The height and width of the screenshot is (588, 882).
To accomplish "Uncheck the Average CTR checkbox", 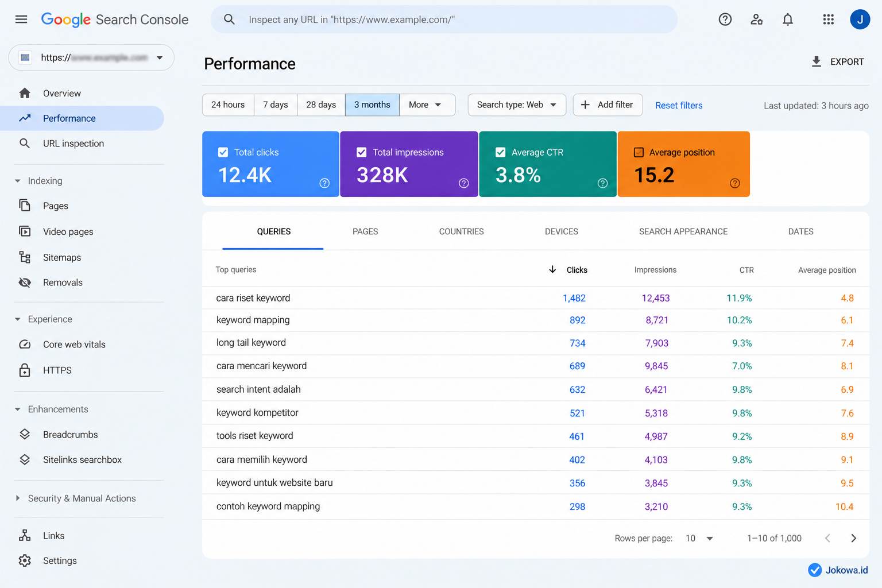I will 501,152.
